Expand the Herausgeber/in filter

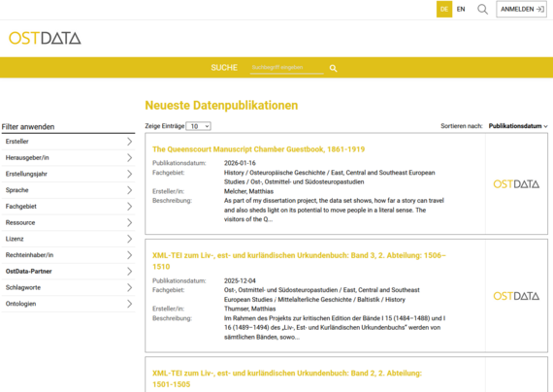point(68,158)
